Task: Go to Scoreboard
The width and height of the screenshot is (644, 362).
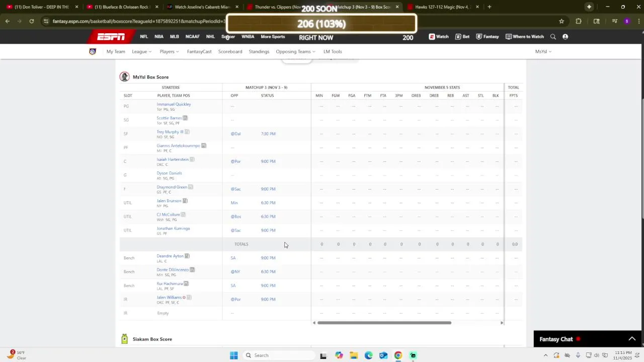Action: pos(230,51)
